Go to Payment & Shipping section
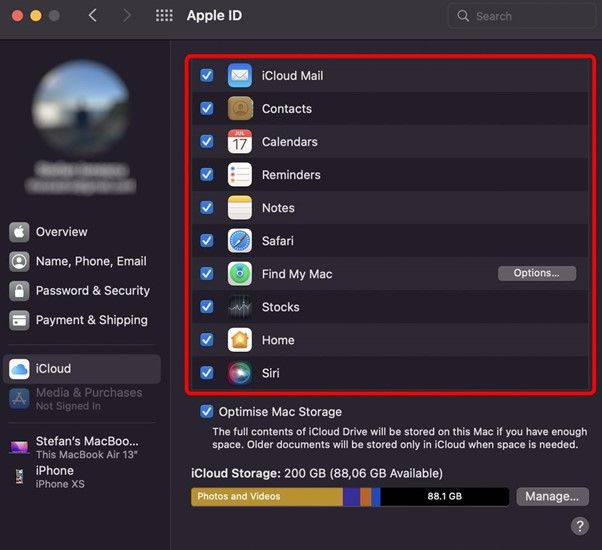The width and height of the screenshot is (602, 550). pyautogui.click(x=91, y=320)
